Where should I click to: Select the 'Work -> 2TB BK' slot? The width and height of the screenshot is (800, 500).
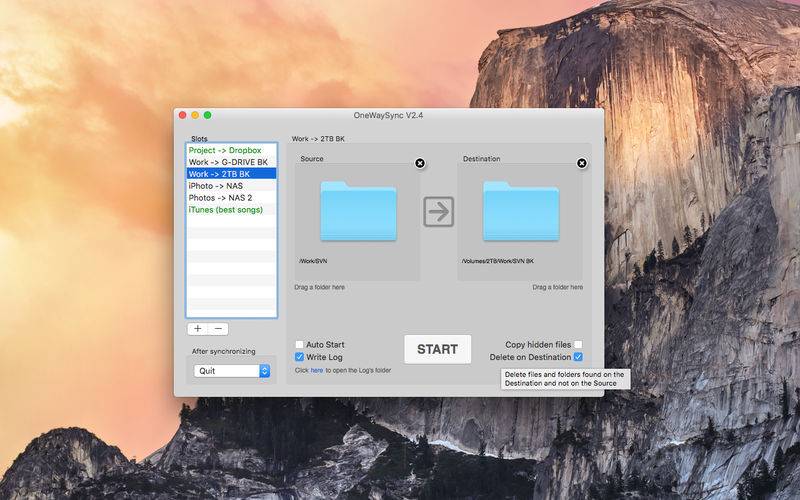click(x=231, y=173)
